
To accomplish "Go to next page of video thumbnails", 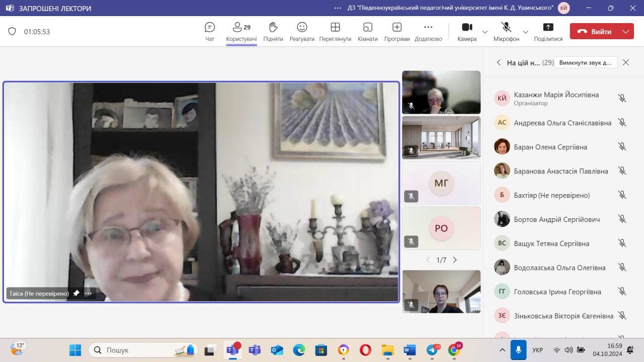I will click(455, 260).
